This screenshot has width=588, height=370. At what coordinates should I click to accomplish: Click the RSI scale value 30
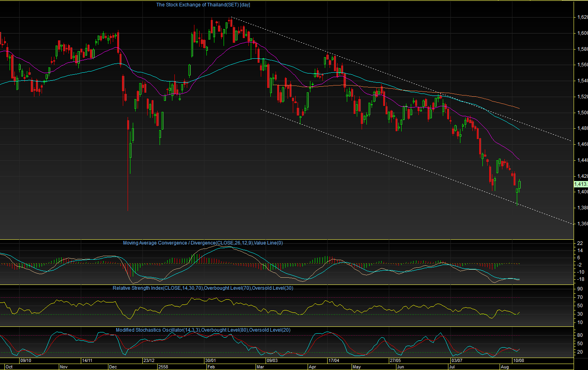tap(580, 314)
